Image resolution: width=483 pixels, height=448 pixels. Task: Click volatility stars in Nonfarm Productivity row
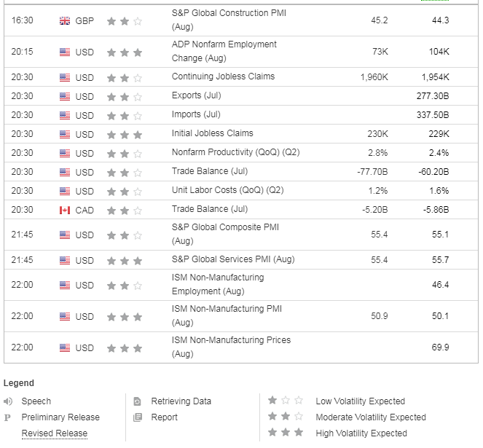tap(125, 154)
